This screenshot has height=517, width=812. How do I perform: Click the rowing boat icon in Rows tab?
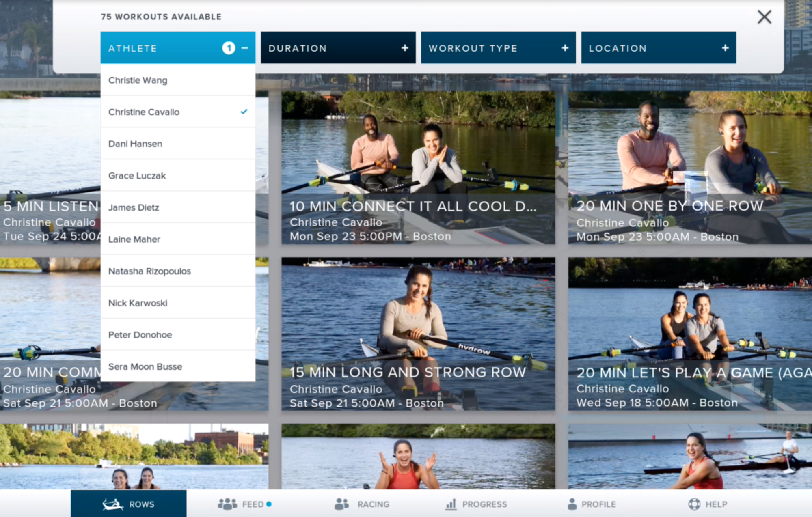[112, 504]
